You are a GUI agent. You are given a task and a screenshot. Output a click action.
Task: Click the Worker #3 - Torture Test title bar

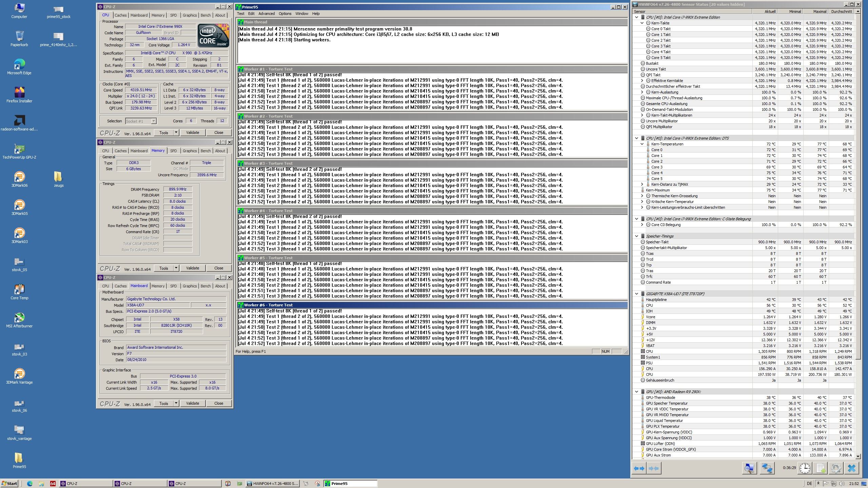432,163
